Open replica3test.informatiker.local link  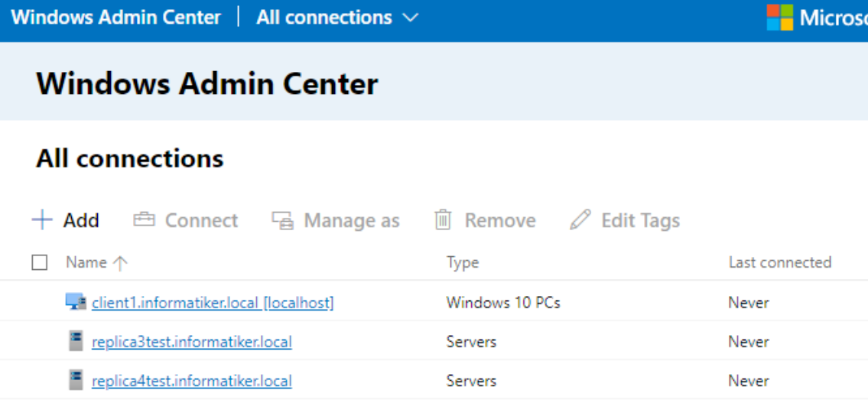point(191,343)
